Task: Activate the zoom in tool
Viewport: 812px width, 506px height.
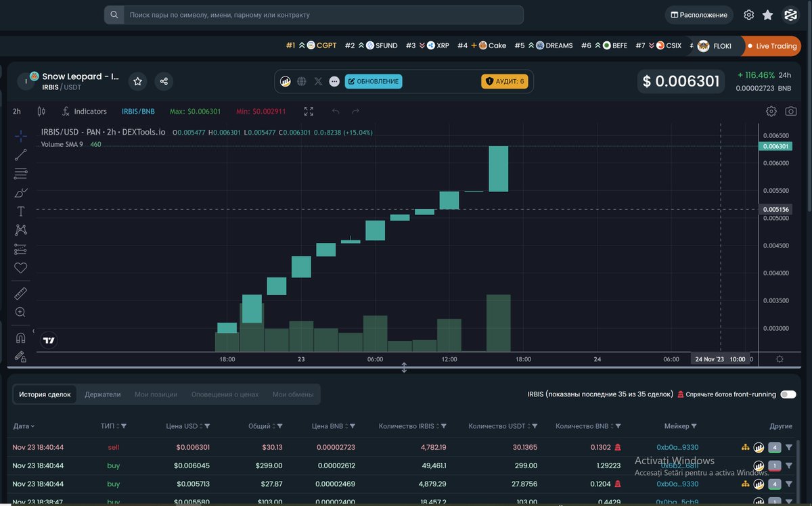Action: pyautogui.click(x=20, y=312)
